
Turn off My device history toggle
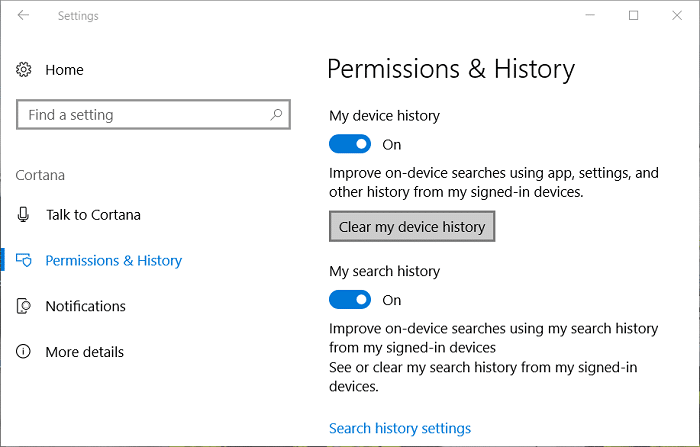pos(350,145)
